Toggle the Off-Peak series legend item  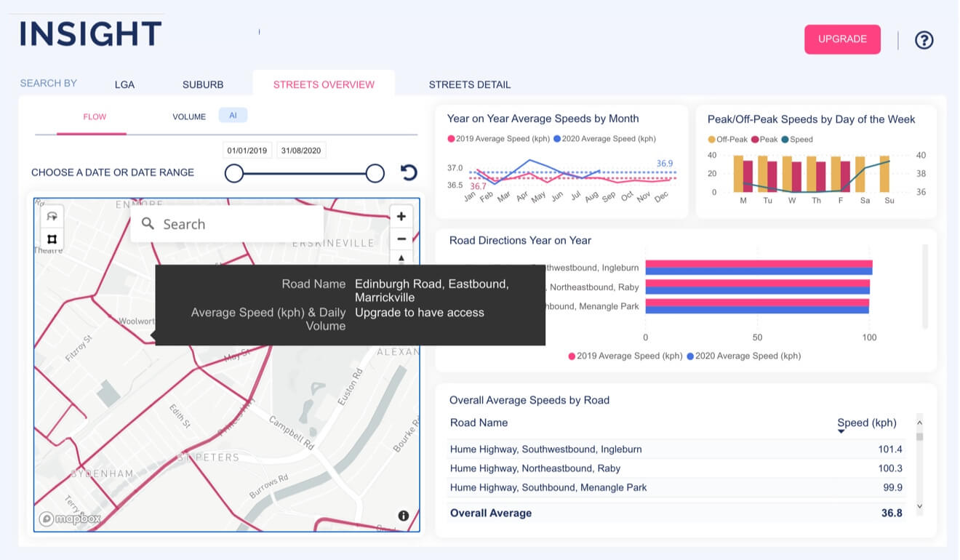pyautogui.click(x=727, y=139)
